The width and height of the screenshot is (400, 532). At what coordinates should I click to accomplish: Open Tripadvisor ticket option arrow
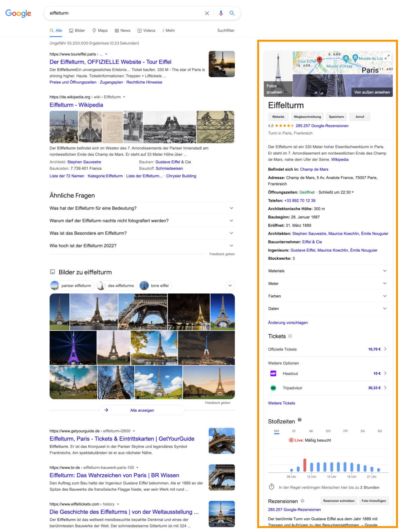[385, 388]
